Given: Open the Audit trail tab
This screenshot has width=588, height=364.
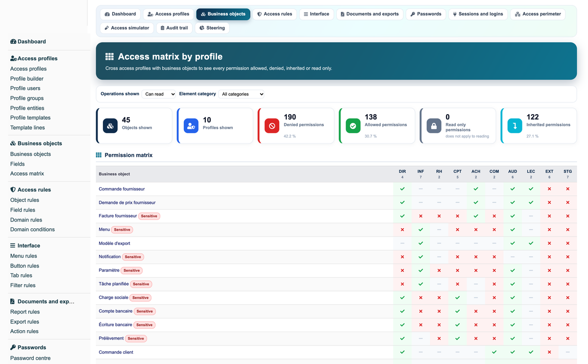Looking at the screenshot, I should tap(174, 28).
